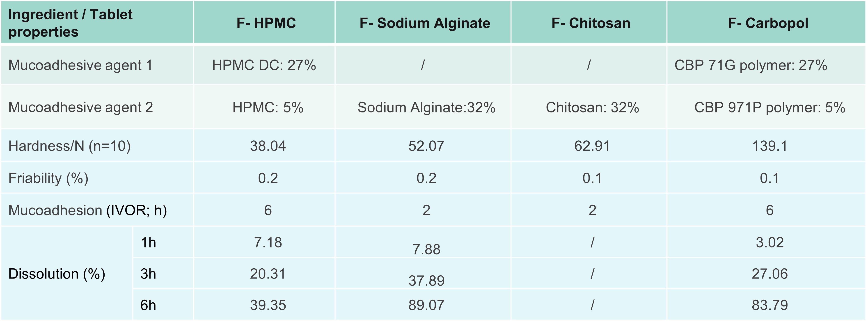Viewport: 868px width, 322px height.
Task: Select the hardness value 139.1
Action: coord(770,146)
